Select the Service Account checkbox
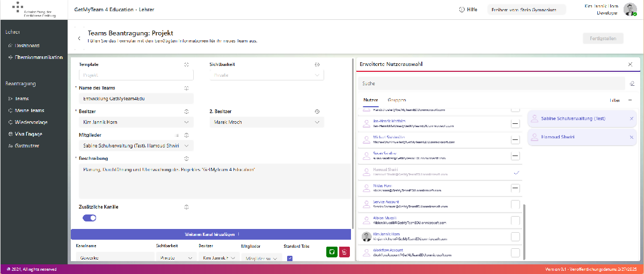The width and height of the screenshot is (644, 274). tap(515, 204)
